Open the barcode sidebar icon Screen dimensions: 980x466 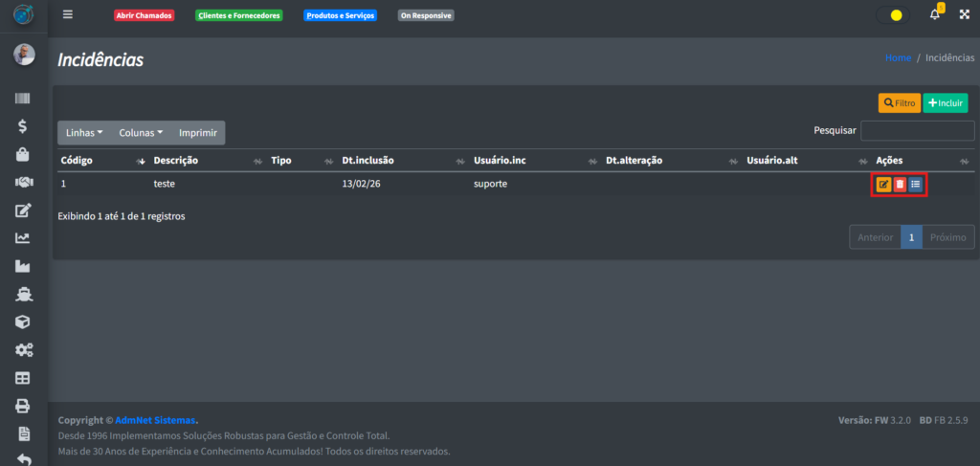pos(23,99)
